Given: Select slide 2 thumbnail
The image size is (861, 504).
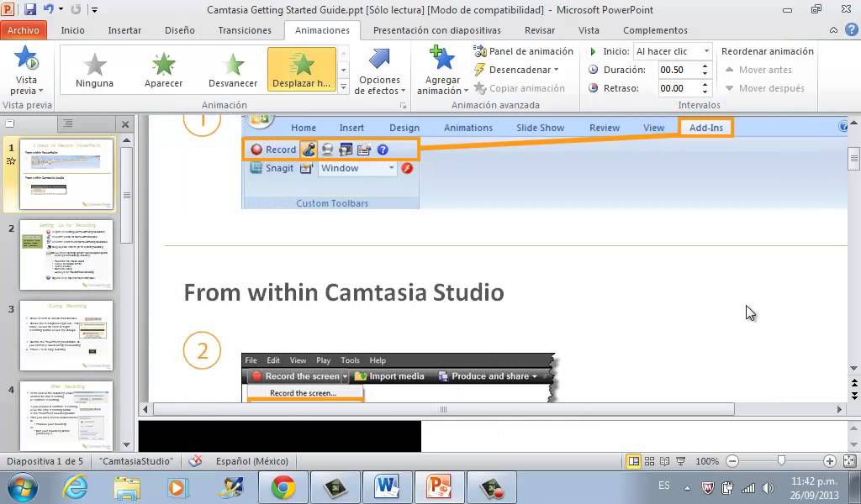Looking at the screenshot, I should [66, 255].
